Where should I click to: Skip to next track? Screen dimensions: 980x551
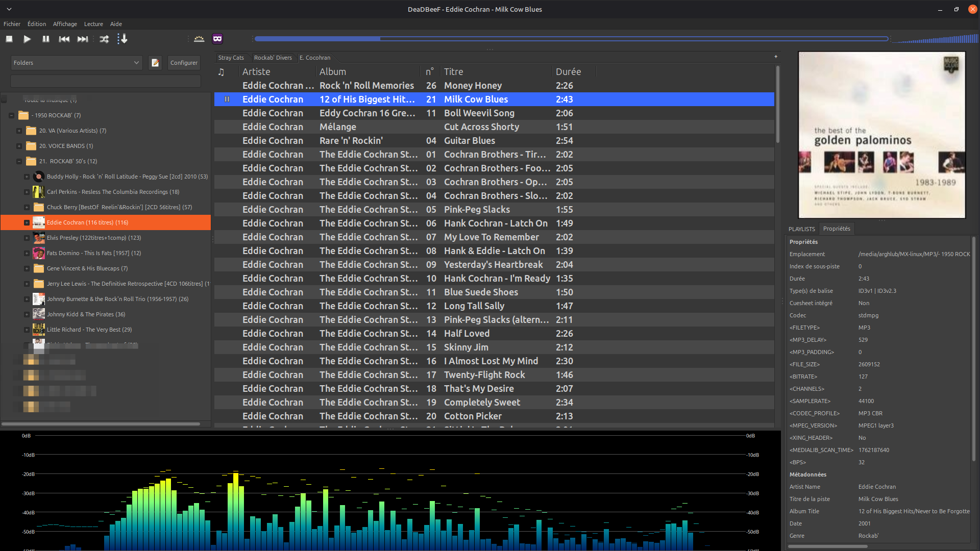pyautogui.click(x=83, y=39)
